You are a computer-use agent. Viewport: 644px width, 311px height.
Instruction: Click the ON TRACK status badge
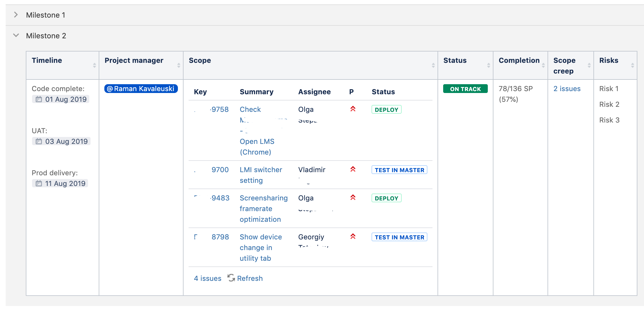(465, 89)
